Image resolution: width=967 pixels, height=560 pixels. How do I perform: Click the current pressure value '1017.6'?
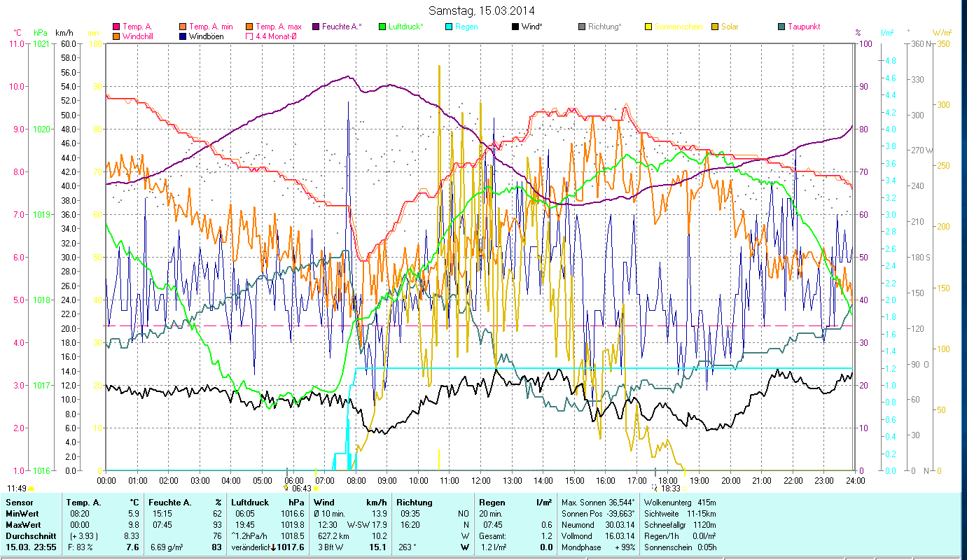click(x=291, y=547)
